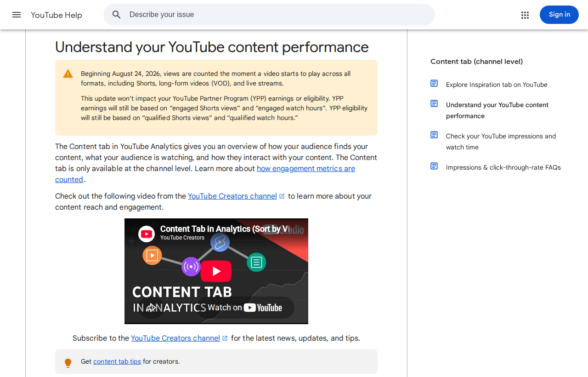Open the content tab tips link
This screenshot has height=377, width=588.
click(117, 361)
